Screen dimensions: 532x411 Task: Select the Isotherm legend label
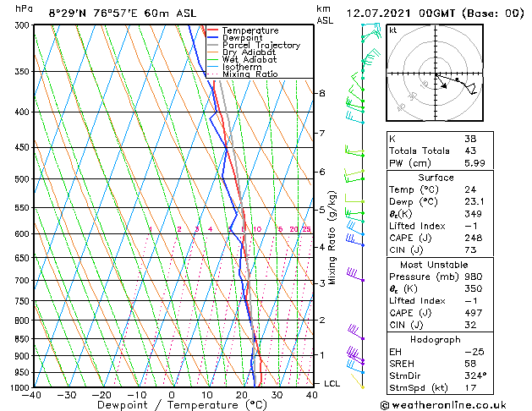242,67
